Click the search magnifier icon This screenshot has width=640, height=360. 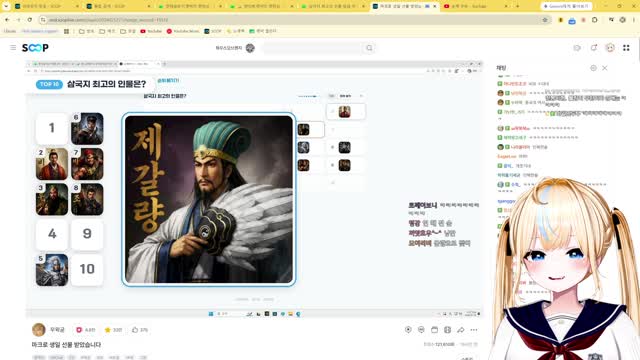(x=369, y=48)
